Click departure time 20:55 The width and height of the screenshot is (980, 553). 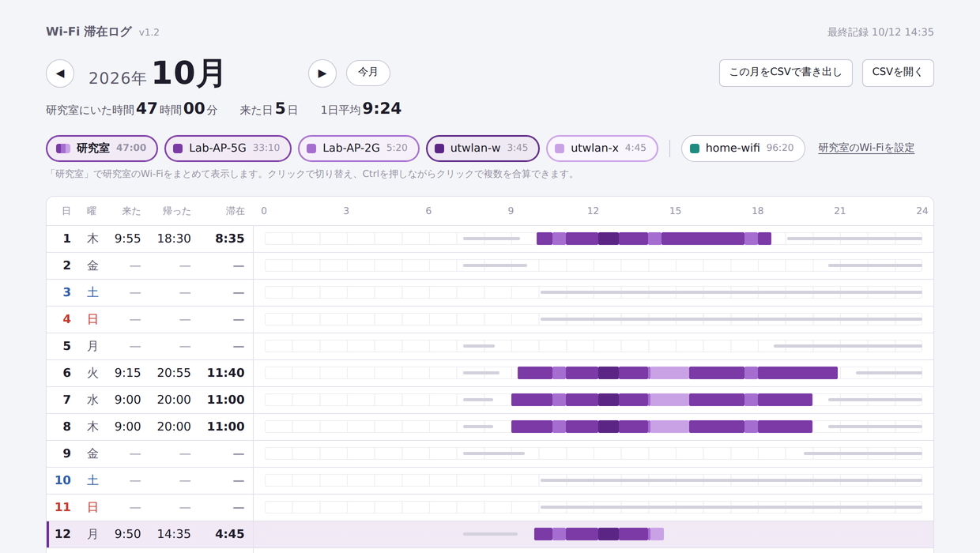pyautogui.click(x=174, y=373)
